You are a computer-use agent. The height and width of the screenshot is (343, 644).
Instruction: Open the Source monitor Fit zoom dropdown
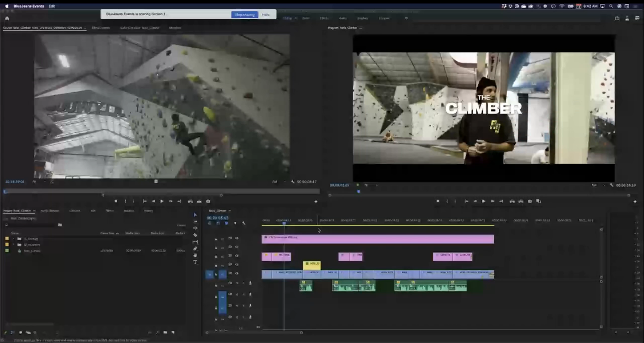pos(35,182)
